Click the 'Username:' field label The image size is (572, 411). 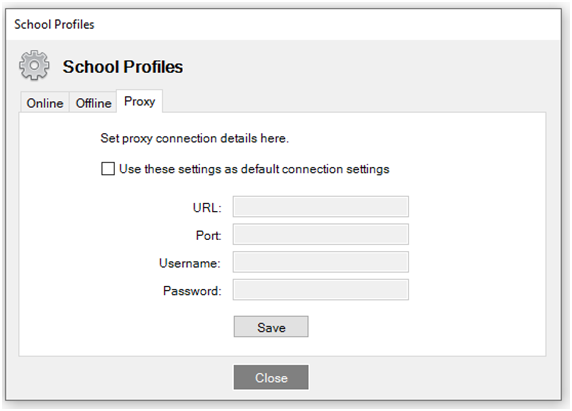click(190, 263)
